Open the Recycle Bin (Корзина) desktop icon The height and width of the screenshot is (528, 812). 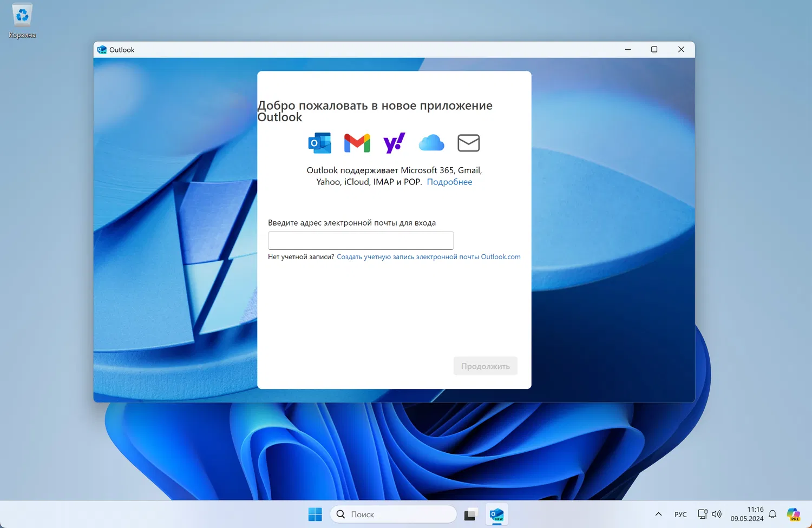pyautogui.click(x=22, y=22)
